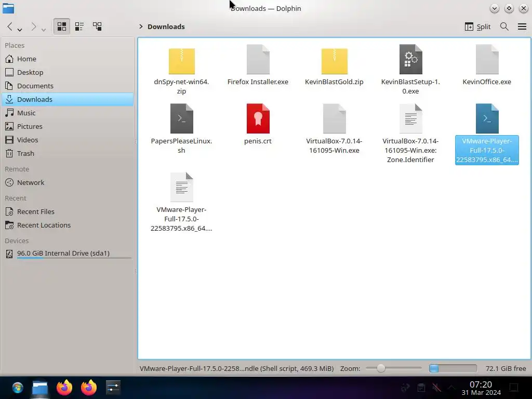Click the 72.1 GiB free label
This screenshot has width=532, height=399.
coord(506,368)
